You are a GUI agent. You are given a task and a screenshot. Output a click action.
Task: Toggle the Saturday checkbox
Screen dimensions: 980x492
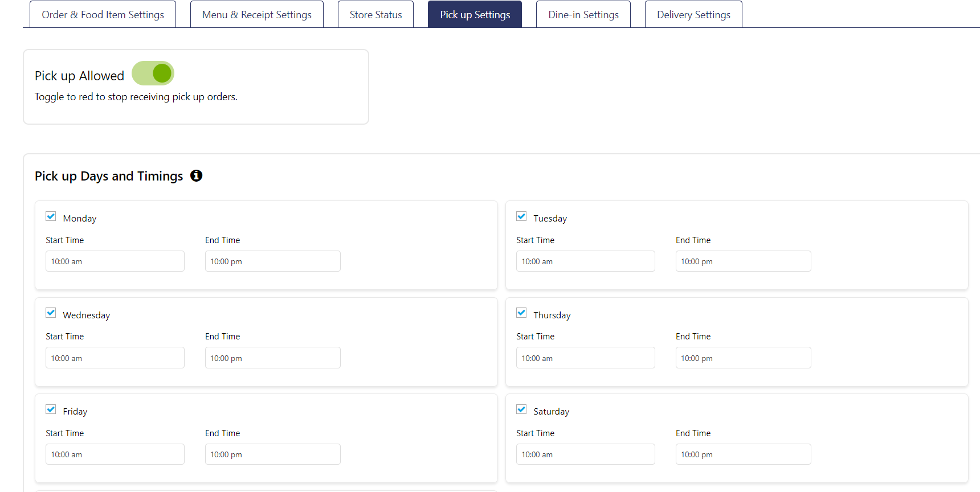[x=521, y=409]
